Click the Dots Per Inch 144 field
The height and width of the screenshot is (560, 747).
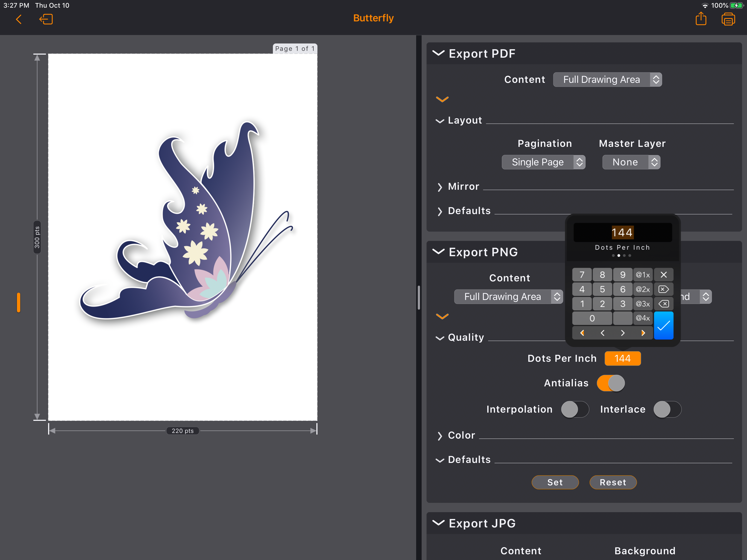(x=622, y=358)
